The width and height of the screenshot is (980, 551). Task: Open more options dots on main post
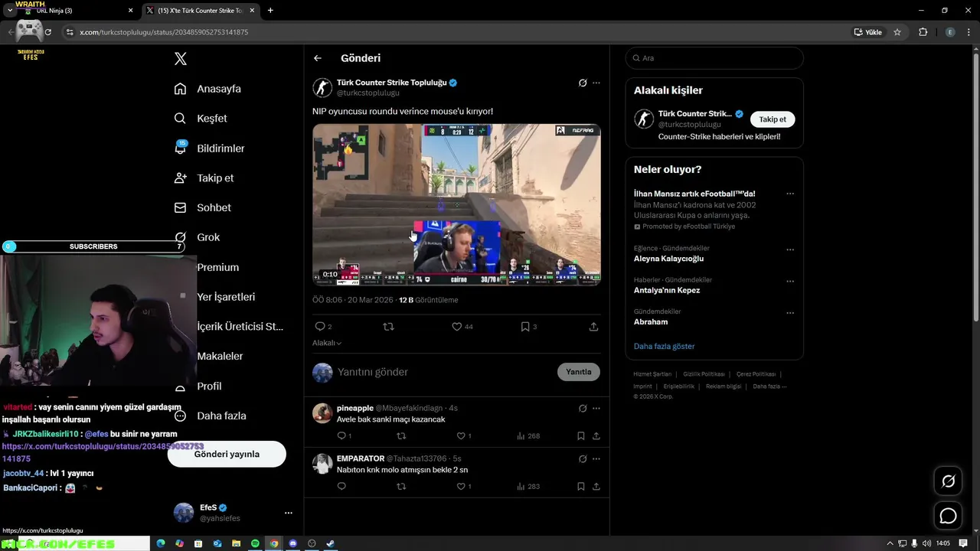point(596,83)
